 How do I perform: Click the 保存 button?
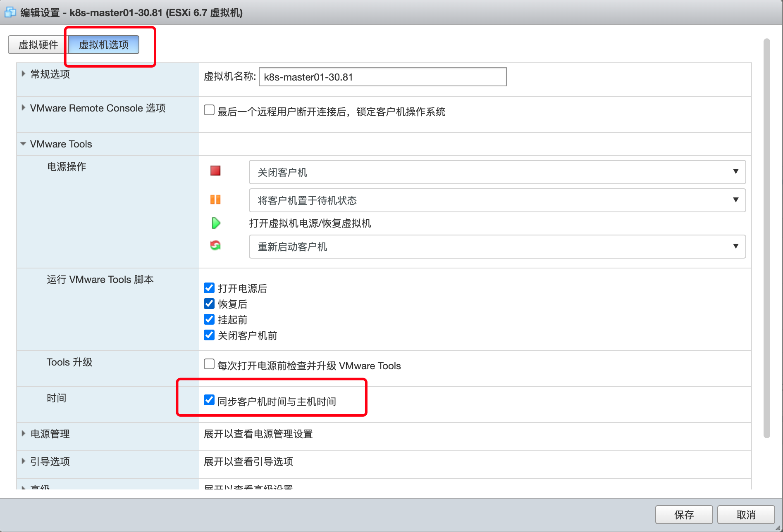(684, 515)
